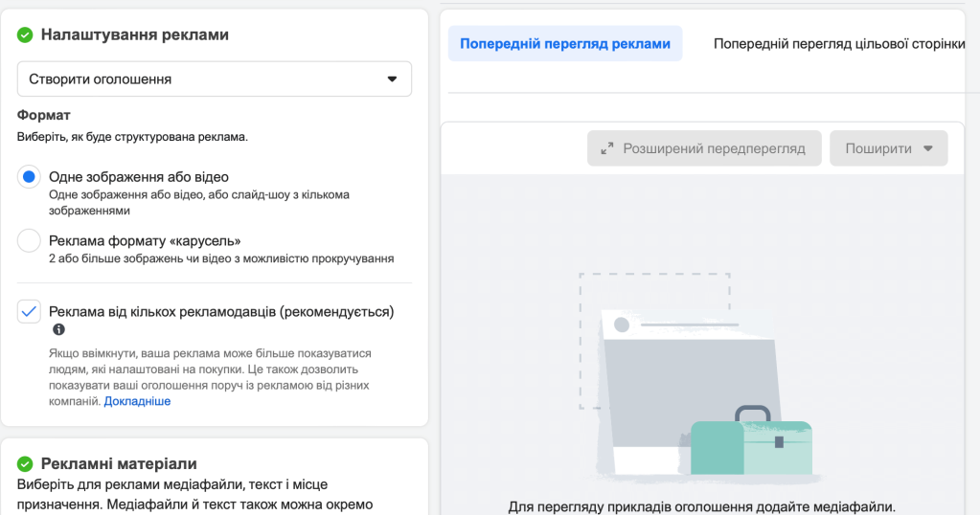Uncheck "Реклама від кількох рекламодавців" checkbox
The height and width of the screenshot is (515, 980).
(x=29, y=311)
